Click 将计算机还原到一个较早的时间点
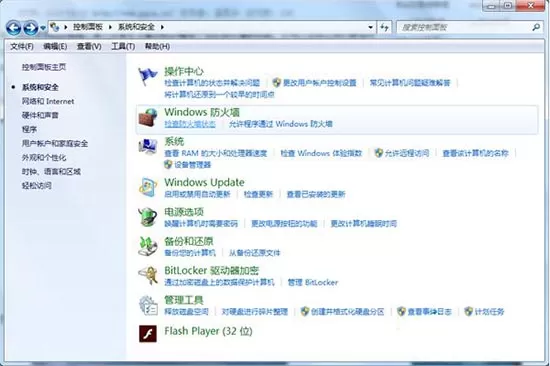The width and height of the screenshot is (550, 366). pyautogui.click(x=219, y=95)
